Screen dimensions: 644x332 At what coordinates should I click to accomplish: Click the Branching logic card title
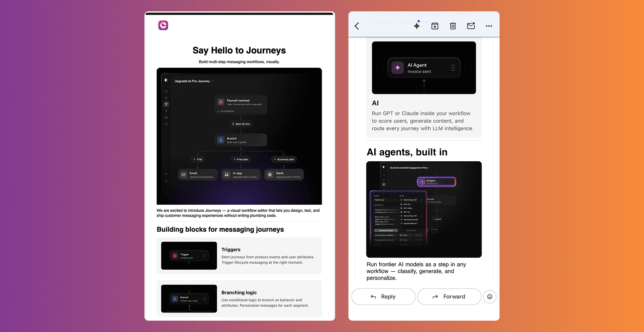239,293
